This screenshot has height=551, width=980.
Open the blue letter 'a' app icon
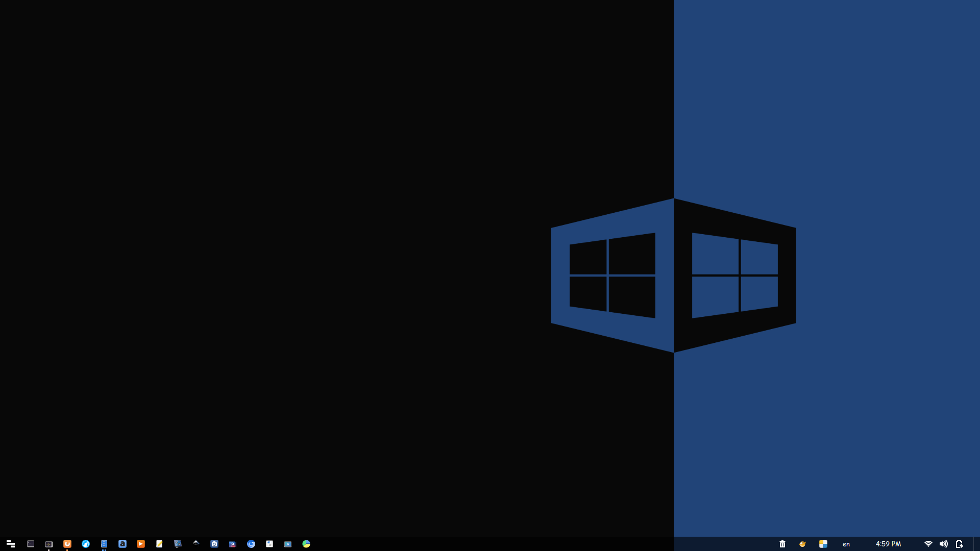pos(122,544)
